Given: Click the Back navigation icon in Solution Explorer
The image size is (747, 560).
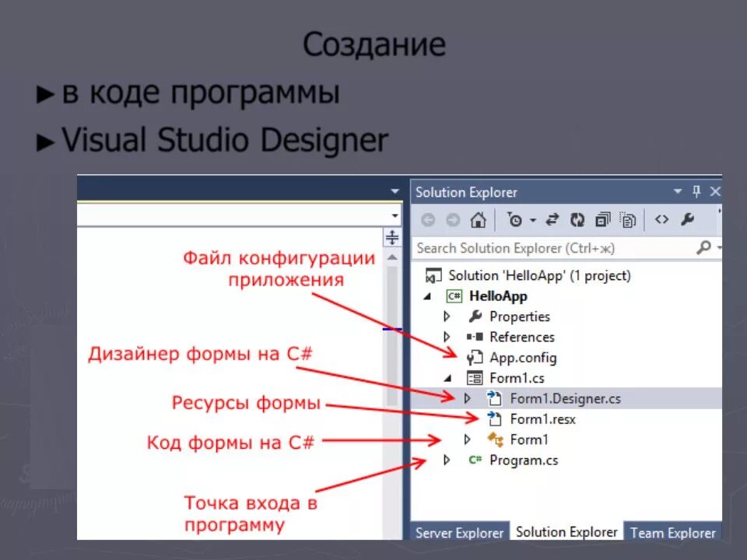Looking at the screenshot, I should click(x=428, y=220).
